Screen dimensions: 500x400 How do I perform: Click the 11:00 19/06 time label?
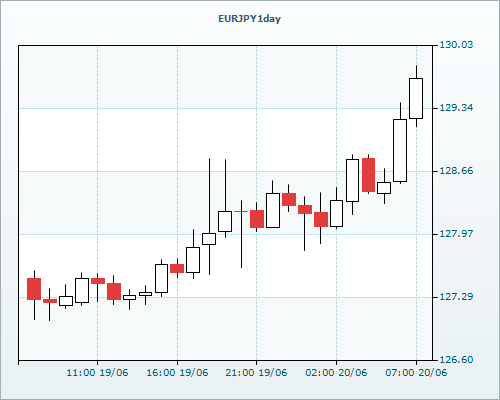pyautogui.click(x=97, y=372)
